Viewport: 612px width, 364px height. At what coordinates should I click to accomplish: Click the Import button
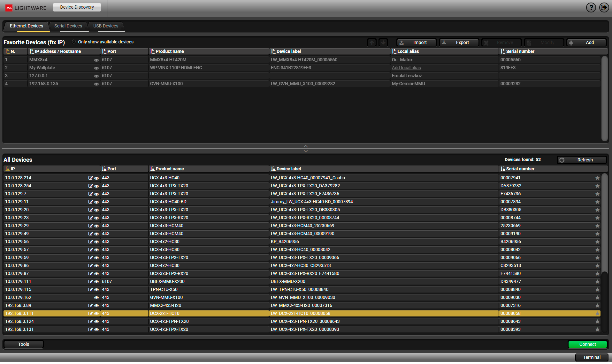[x=417, y=42]
